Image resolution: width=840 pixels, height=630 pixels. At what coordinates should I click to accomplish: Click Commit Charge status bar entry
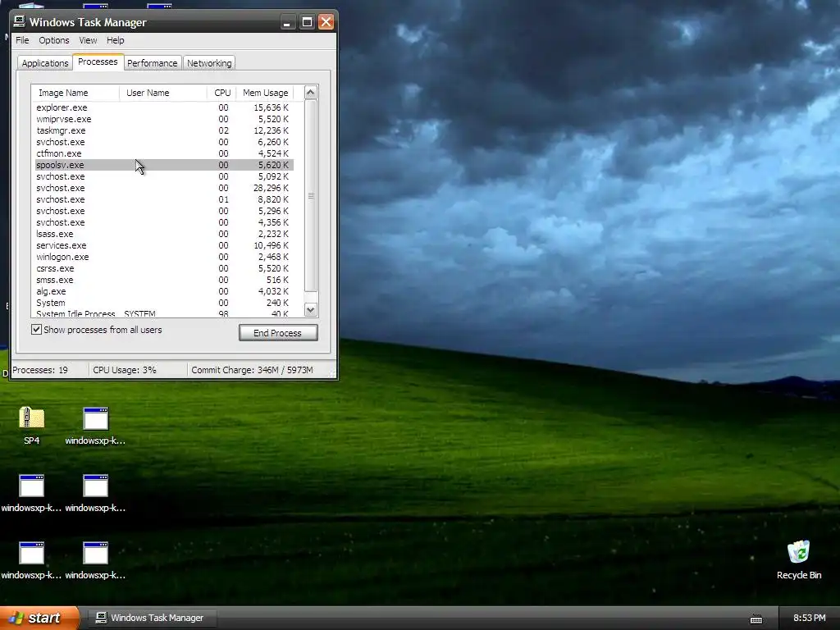point(252,370)
